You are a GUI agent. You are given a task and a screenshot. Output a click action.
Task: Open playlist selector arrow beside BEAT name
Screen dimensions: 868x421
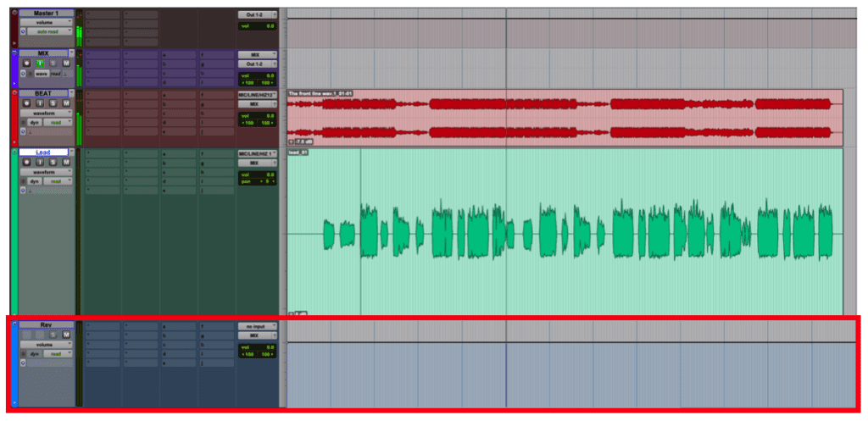pyautogui.click(x=71, y=93)
